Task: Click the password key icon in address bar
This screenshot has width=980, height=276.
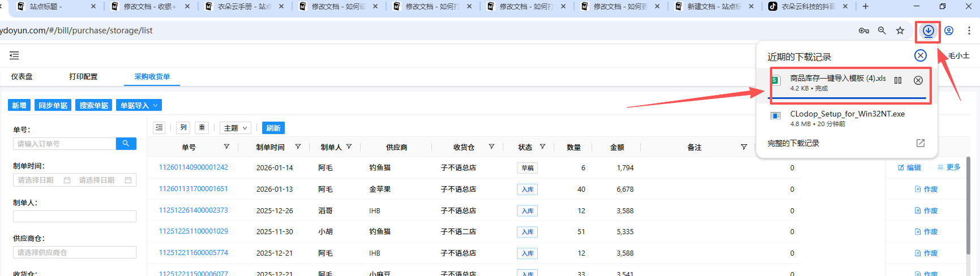Action: tap(864, 31)
